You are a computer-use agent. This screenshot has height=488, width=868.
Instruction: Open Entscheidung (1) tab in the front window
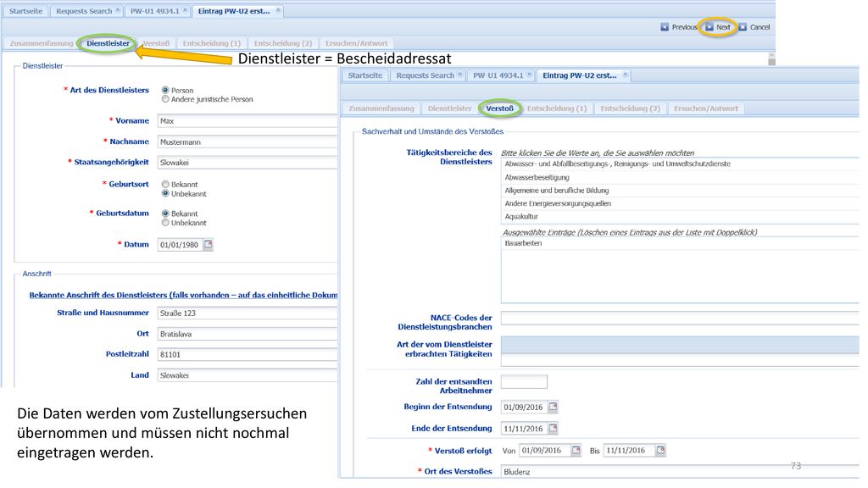click(557, 108)
